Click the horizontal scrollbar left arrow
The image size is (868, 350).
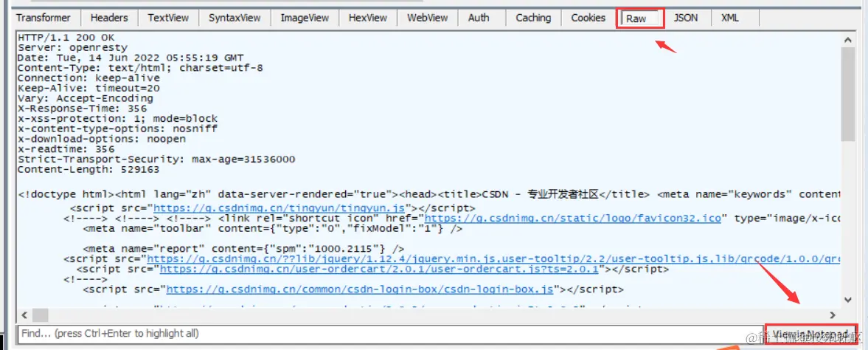point(24,315)
